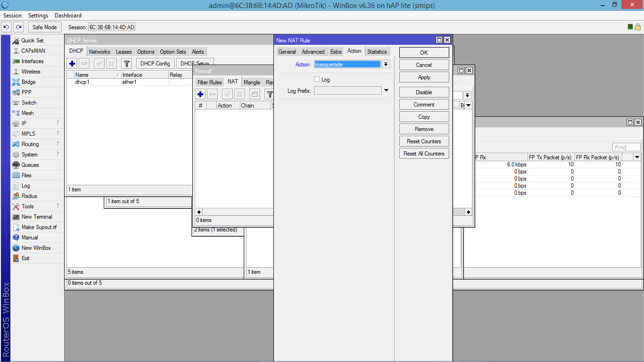
Task: Click the filter funnel in DHCP Server
Action: [126, 64]
